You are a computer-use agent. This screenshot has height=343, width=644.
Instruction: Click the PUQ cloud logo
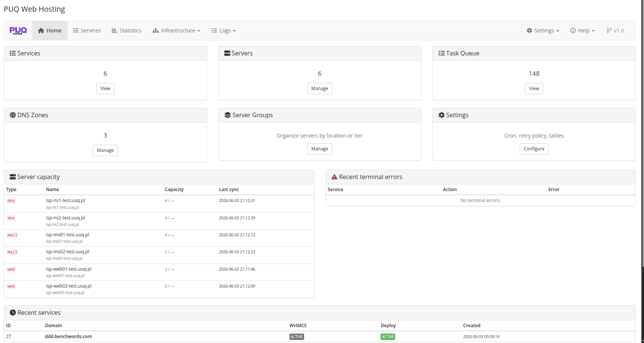pos(18,31)
